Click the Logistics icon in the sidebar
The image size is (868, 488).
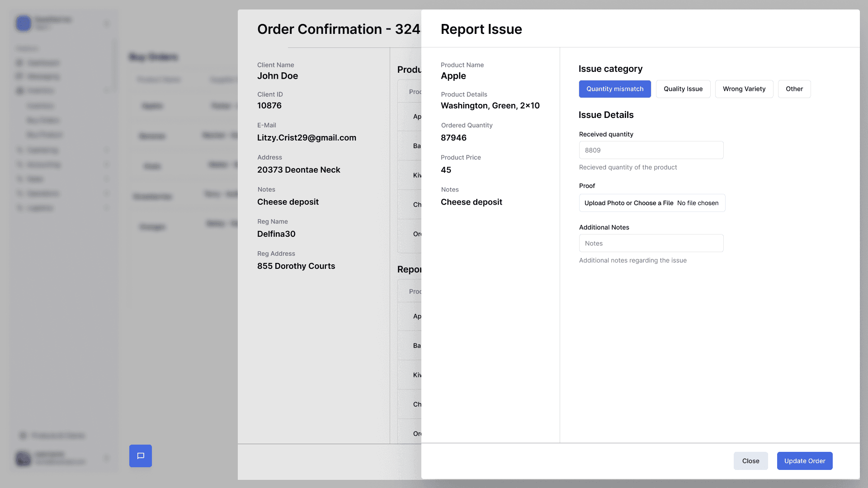19,208
